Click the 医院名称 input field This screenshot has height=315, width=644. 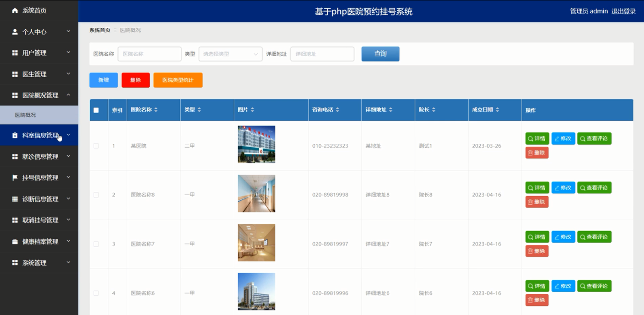coord(150,54)
